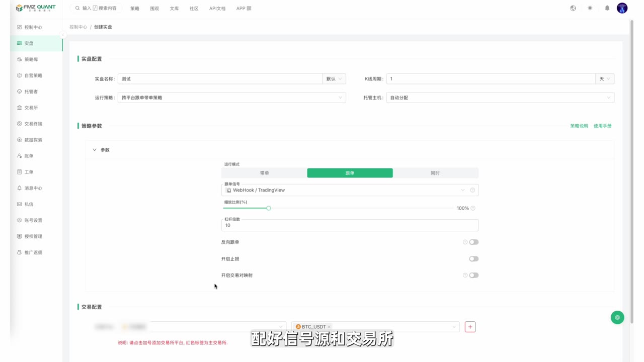Viewport: 644px width, 362px height.
Task: Click the 自营策略 sidebar icon
Action: (x=20, y=75)
